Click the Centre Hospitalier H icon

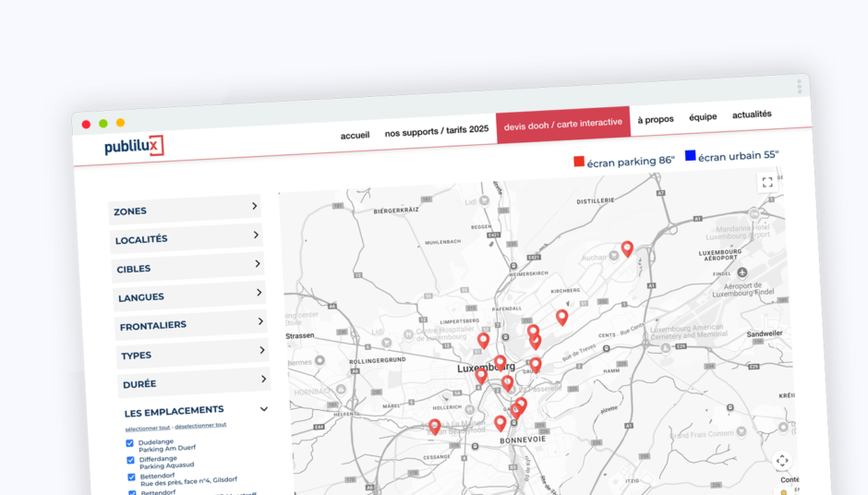[408, 334]
